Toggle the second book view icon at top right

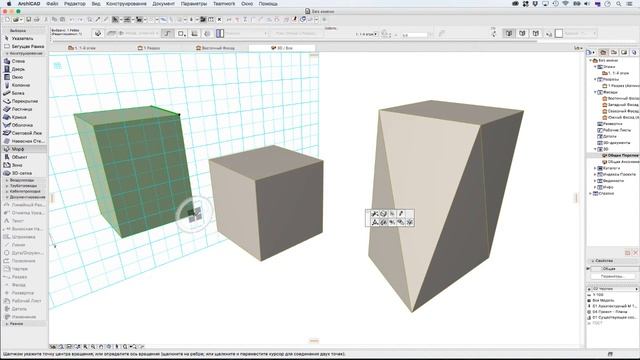(522, 33)
